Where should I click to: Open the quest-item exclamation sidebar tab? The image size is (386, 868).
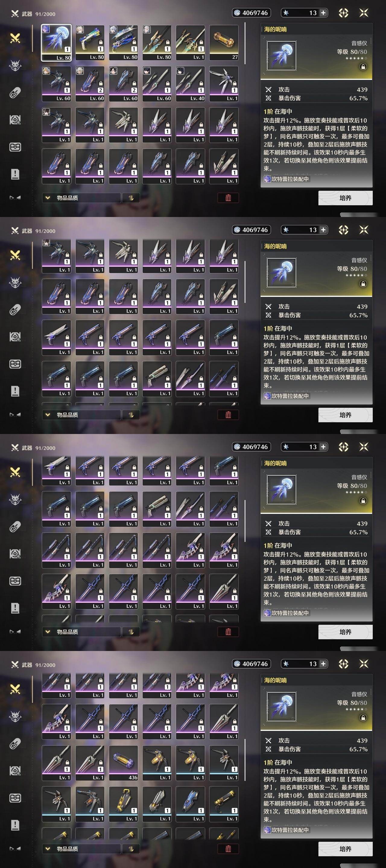(x=15, y=174)
